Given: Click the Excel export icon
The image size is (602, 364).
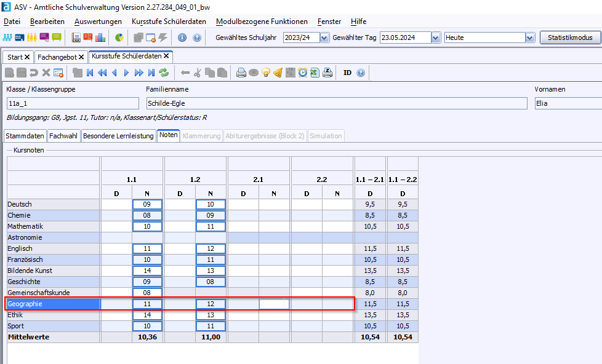Looking at the screenshot, I should (315, 73).
